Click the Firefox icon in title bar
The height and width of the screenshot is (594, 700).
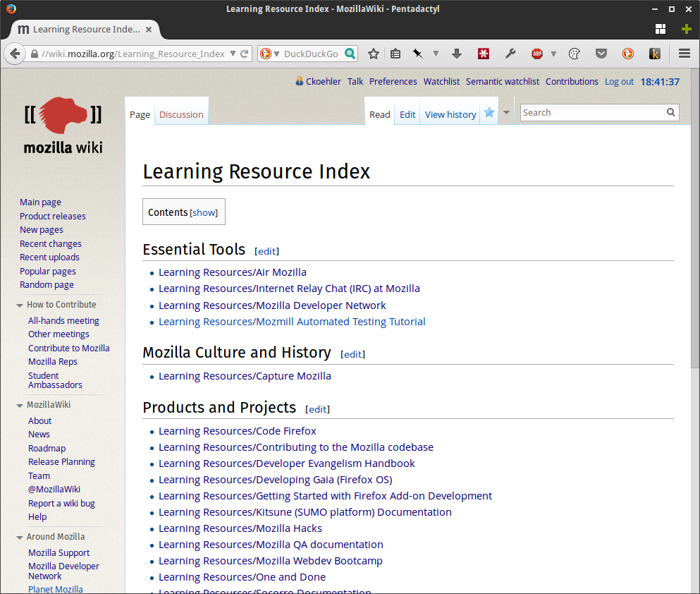11,8
